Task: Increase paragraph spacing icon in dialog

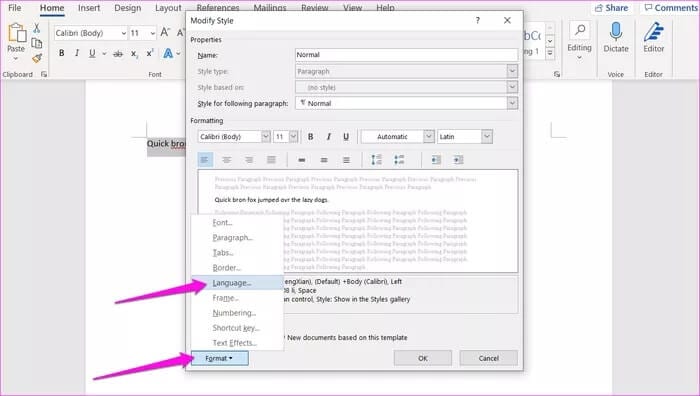Action: [376, 160]
